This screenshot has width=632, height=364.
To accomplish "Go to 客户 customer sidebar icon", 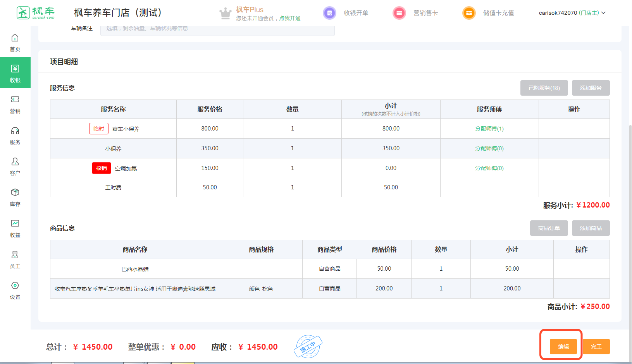I will [15, 162].
